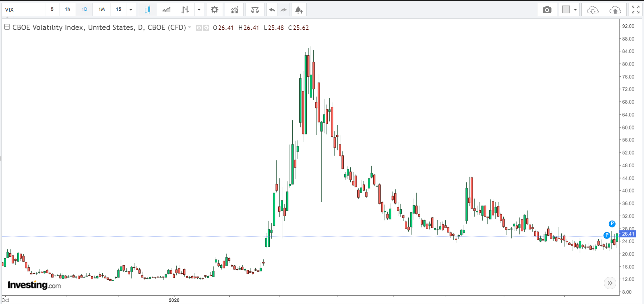Select the 1h interval
This screenshot has height=304, width=644.
tap(68, 10)
